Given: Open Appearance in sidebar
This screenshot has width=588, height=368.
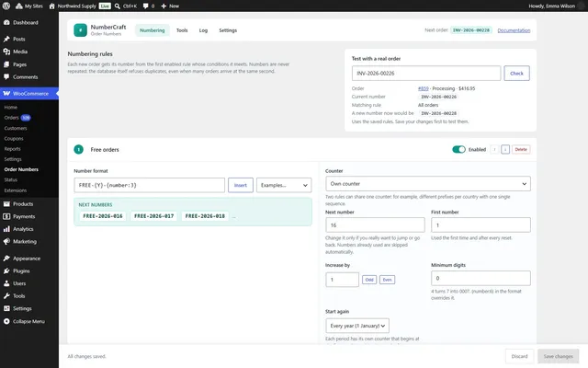Looking at the screenshot, I should (x=29, y=259).
